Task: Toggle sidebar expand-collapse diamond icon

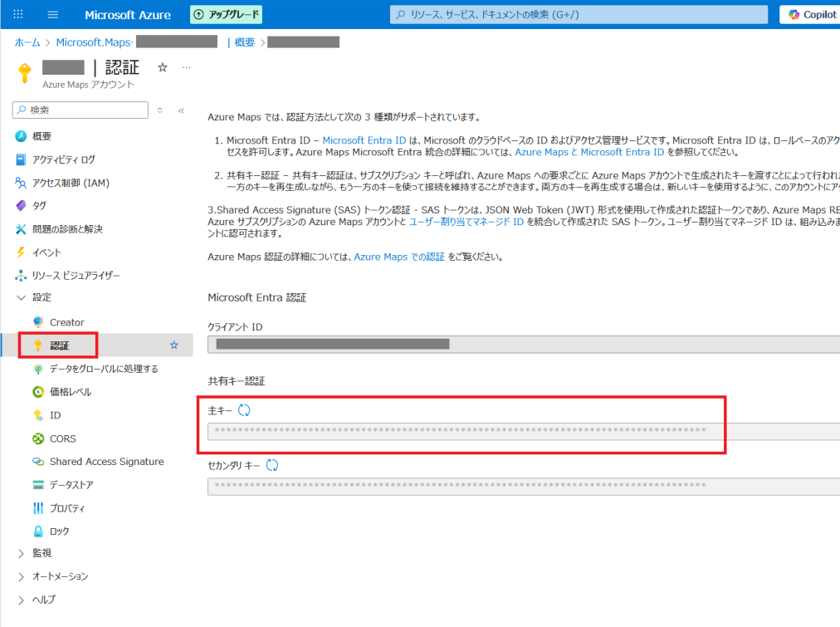Action: (x=159, y=110)
